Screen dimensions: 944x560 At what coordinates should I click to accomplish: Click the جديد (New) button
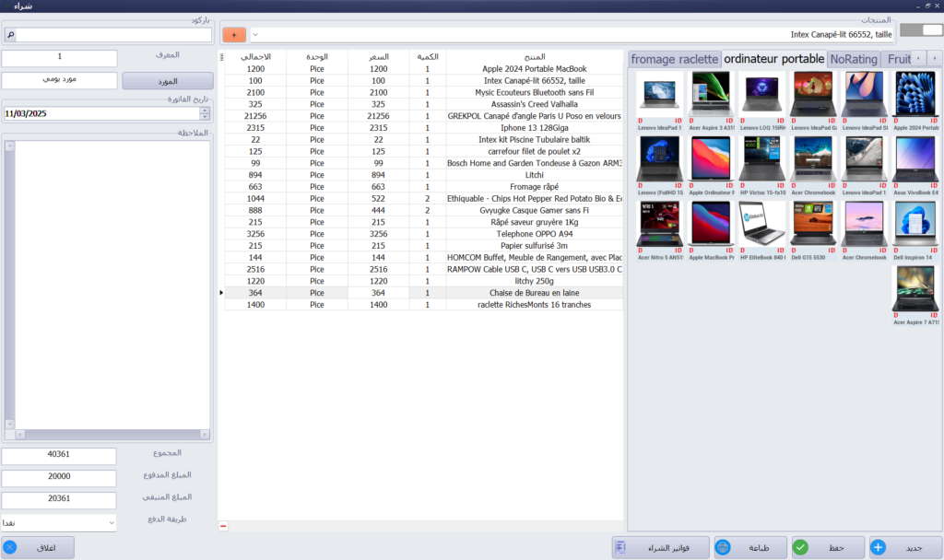[x=905, y=547]
